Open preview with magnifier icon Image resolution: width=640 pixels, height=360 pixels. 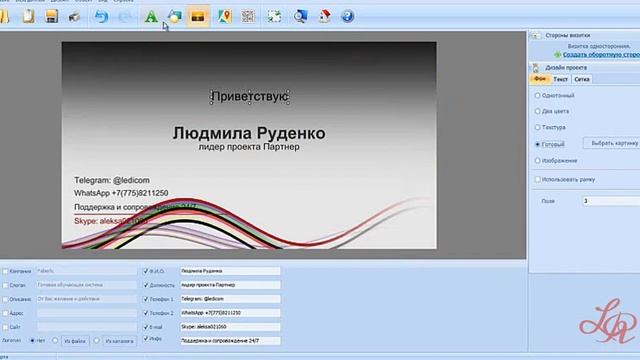pos(300,17)
